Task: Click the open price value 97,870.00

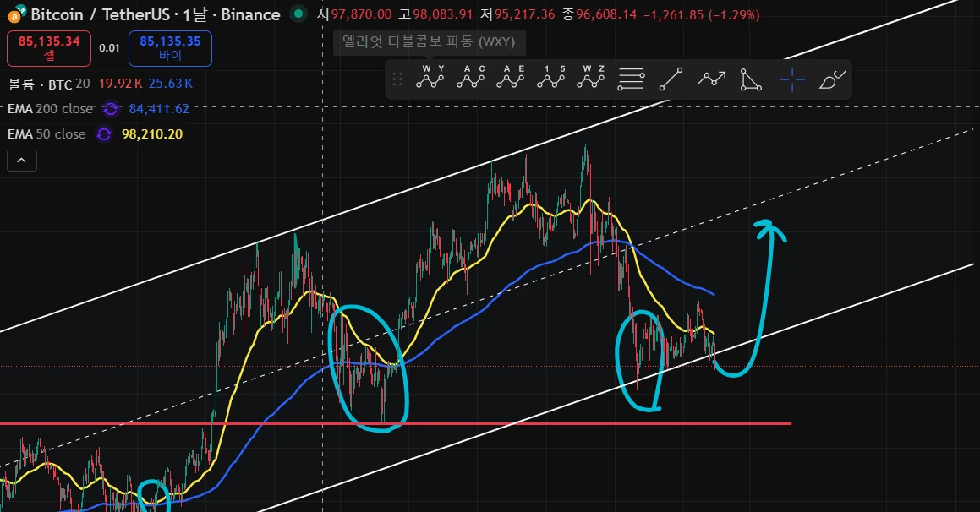Action: [x=361, y=14]
